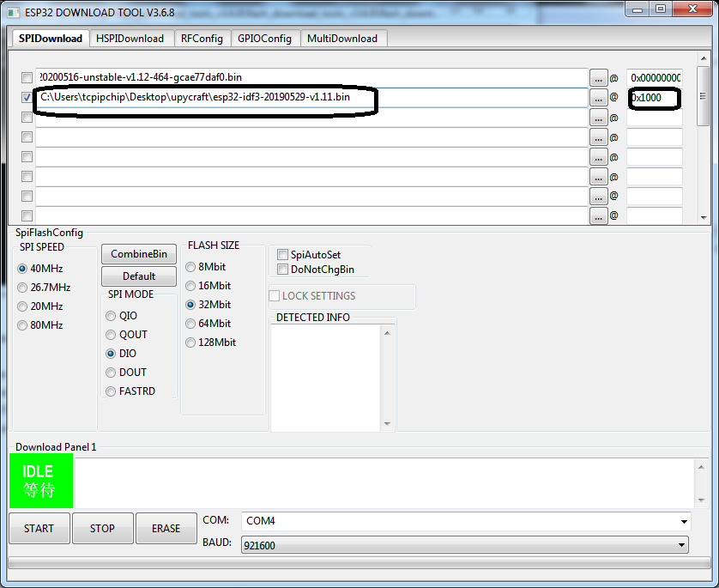Viewport: 719px width, 588px height.
Task: Click the DETECTED INFO scroll-down arrow
Action: tap(387, 424)
